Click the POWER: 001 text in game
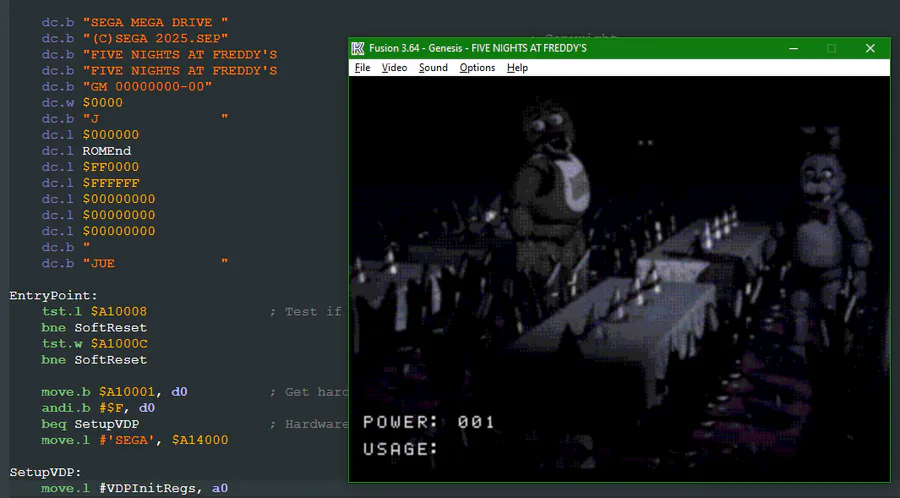The width and height of the screenshot is (900, 498). pyautogui.click(x=429, y=422)
